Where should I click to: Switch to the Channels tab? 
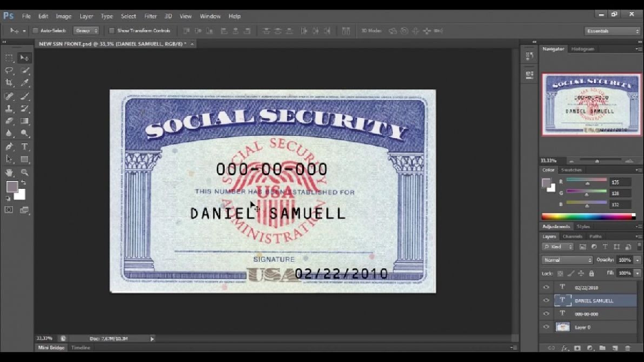coord(572,236)
